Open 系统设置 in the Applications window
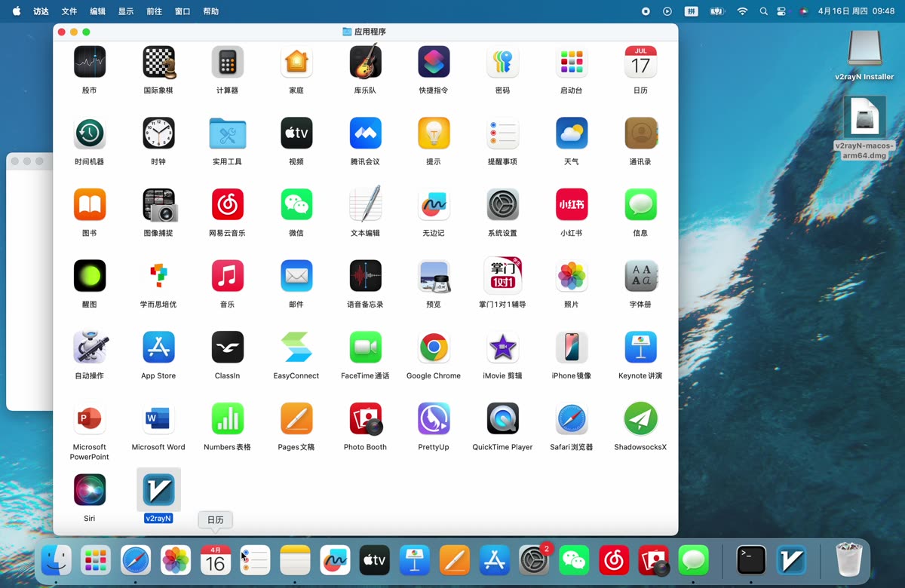905x588 pixels. point(502,204)
